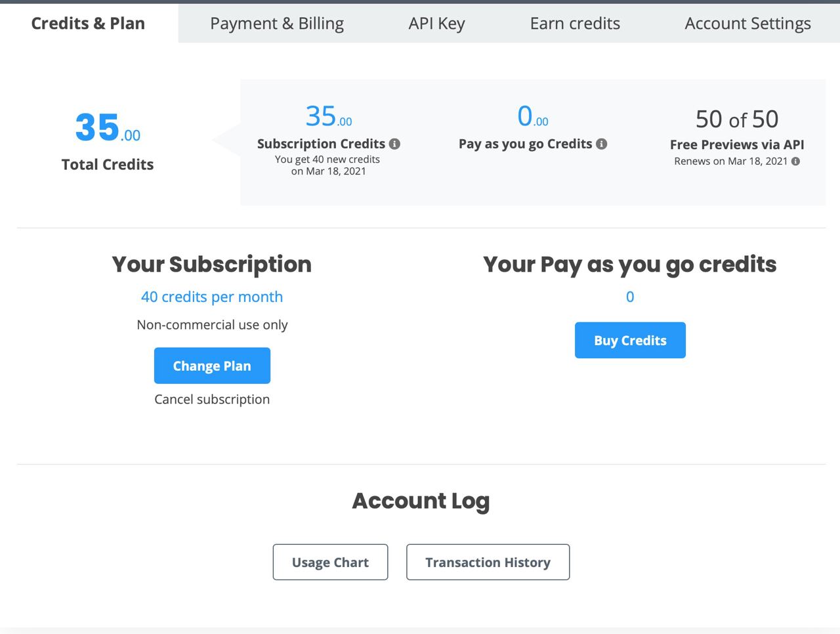The image size is (840, 634).
Task: Click the Account Log heading
Action: [x=421, y=501]
